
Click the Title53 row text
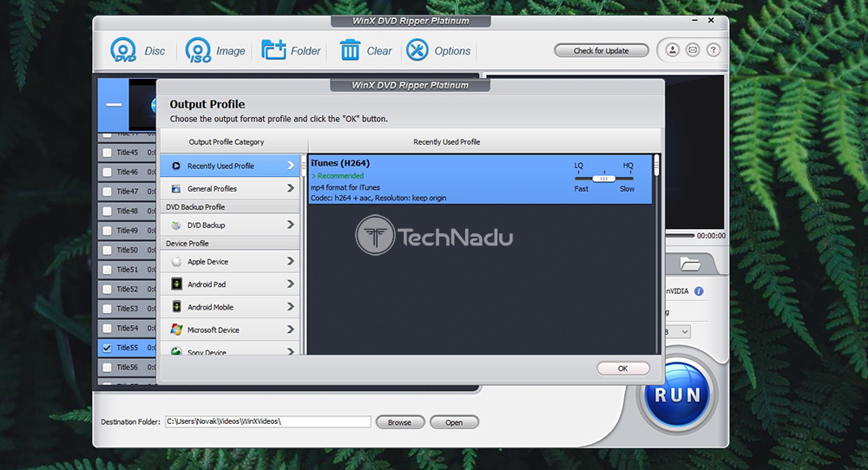(128, 309)
